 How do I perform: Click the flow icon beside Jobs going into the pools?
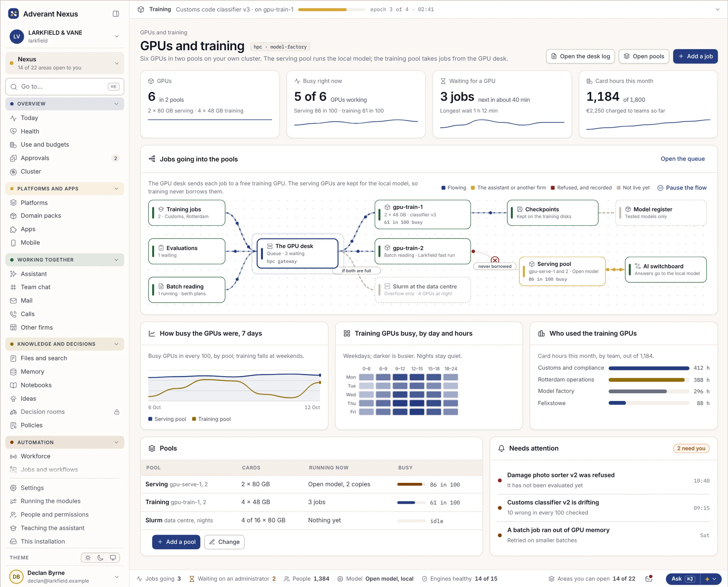point(152,159)
